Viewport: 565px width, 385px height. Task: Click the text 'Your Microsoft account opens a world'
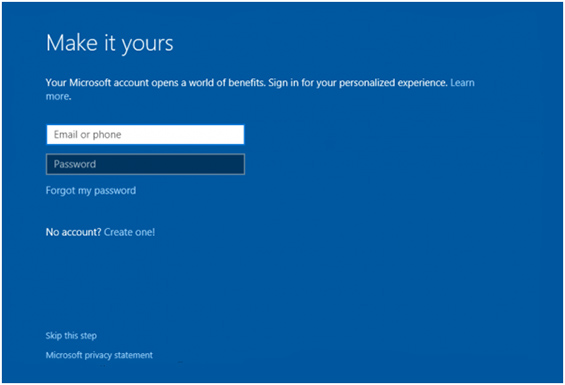coord(130,83)
